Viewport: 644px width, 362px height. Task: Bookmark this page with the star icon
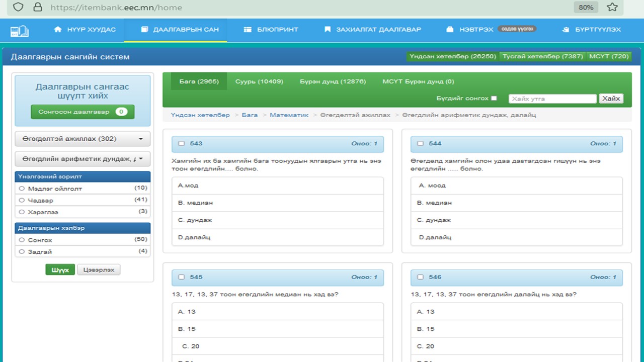coord(612,7)
